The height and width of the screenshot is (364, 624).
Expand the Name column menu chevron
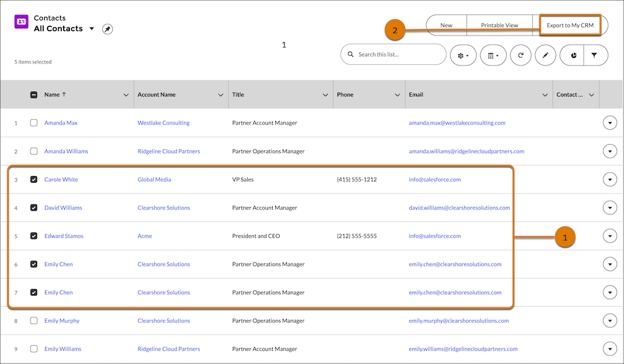[x=126, y=95]
